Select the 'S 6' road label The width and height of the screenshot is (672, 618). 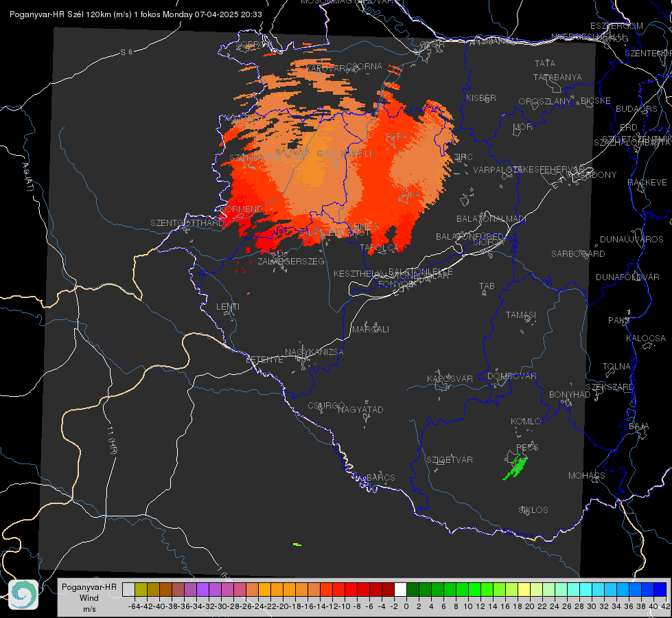coord(126,52)
